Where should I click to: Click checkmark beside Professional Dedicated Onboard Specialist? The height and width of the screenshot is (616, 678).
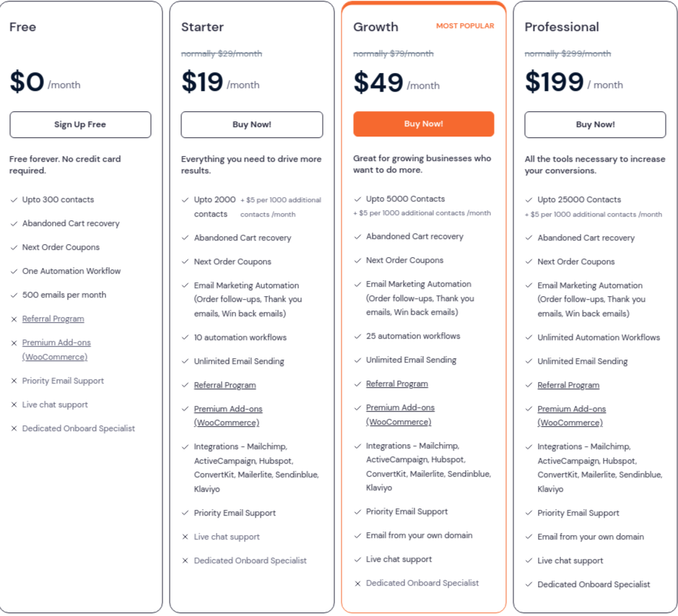tap(529, 584)
